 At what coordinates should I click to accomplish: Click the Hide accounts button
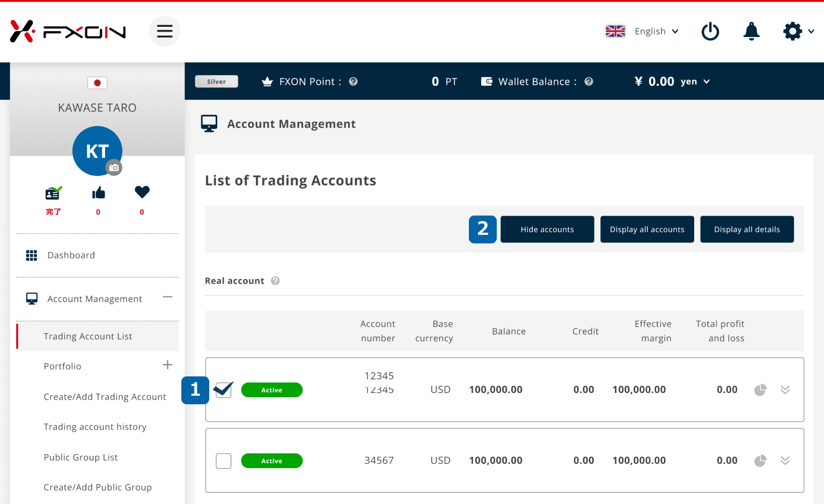[547, 229]
